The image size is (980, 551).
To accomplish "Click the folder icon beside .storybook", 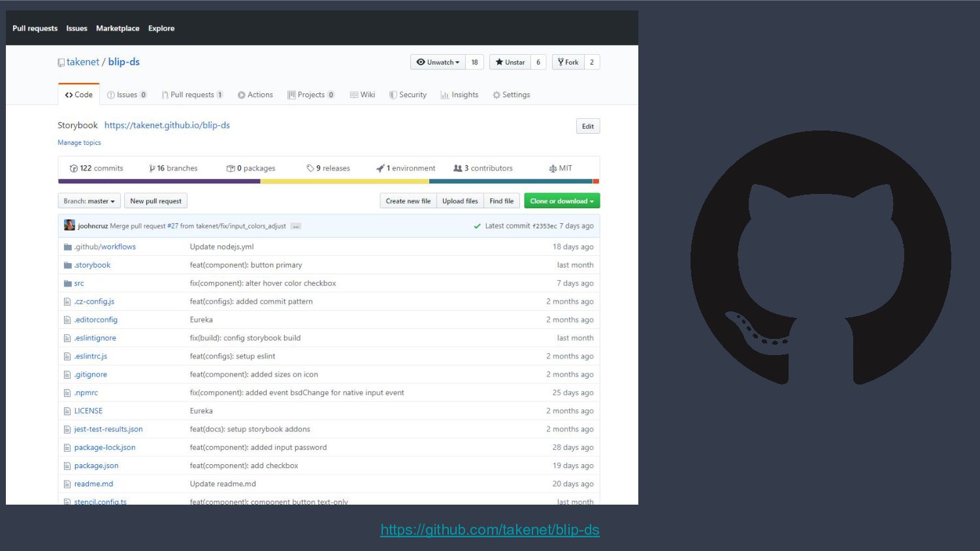I will 67,265.
